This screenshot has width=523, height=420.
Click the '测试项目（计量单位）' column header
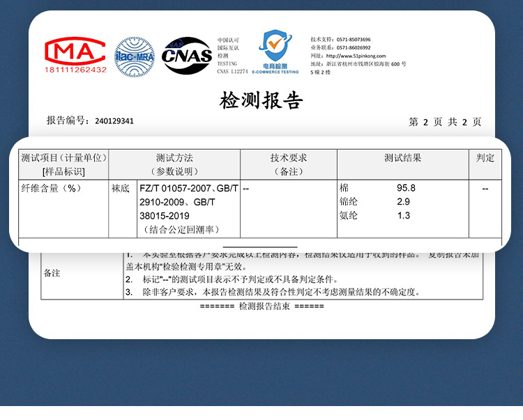(x=64, y=157)
